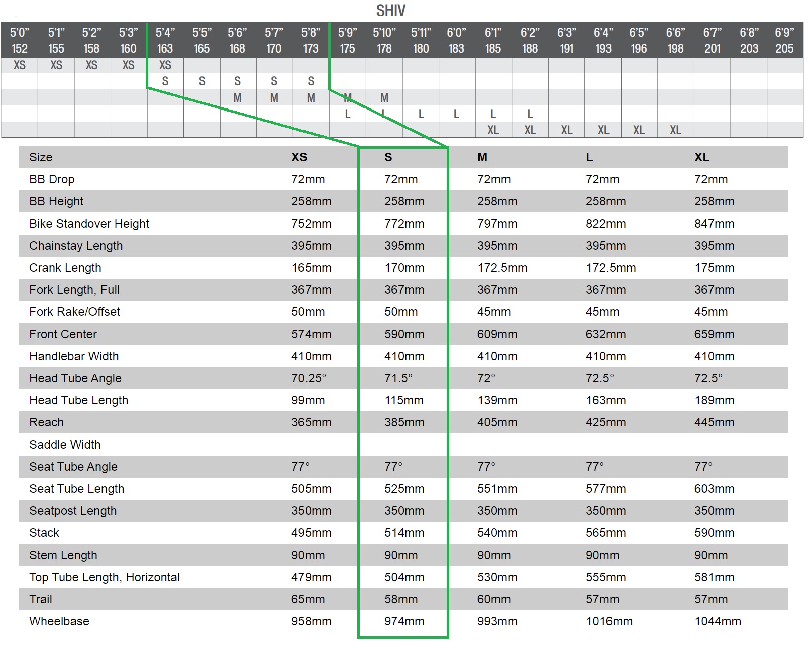Click L under the 6'0" height column
This screenshot has width=812, height=657.
coord(456,114)
